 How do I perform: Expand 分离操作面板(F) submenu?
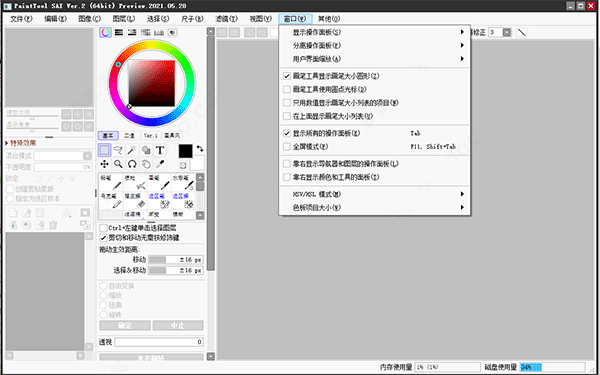pyautogui.click(x=375, y=46)
